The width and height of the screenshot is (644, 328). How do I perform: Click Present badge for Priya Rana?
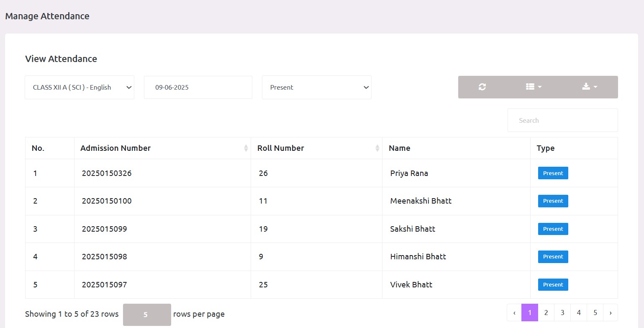pyautogui.click(x=553, y=173)
